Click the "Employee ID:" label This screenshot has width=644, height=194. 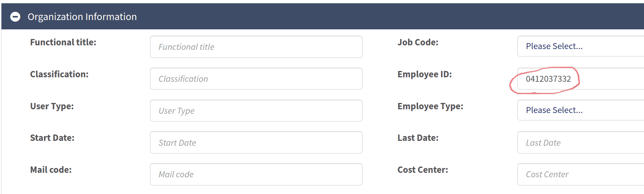coord(425,74)
